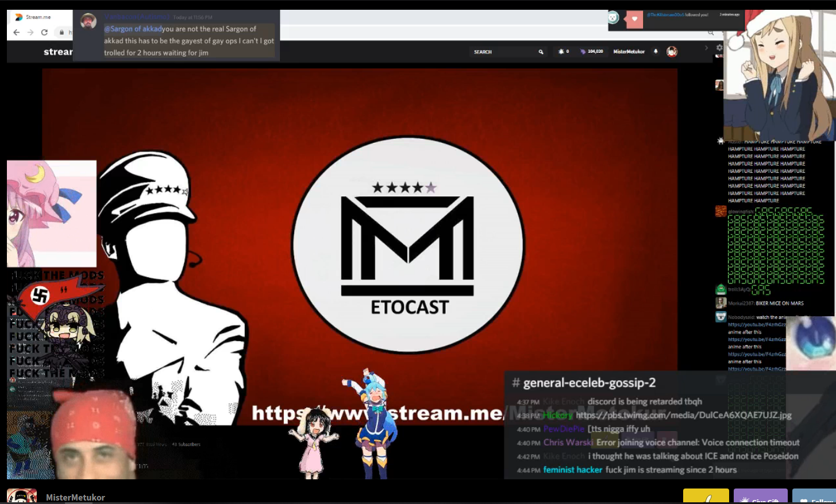This screenshot has height=504, width=836.
Task: Open MisterMetukor account name in the header
Action: [629, 52]
